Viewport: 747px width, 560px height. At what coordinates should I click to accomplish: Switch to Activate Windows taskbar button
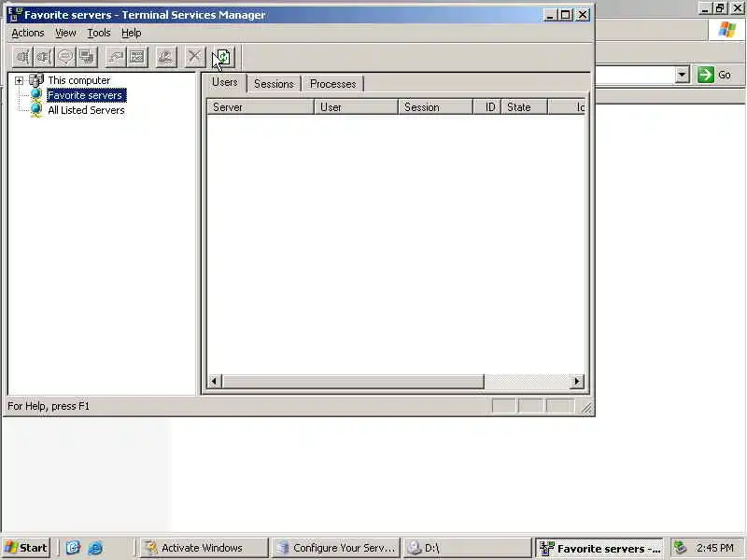tap(204, 548)
